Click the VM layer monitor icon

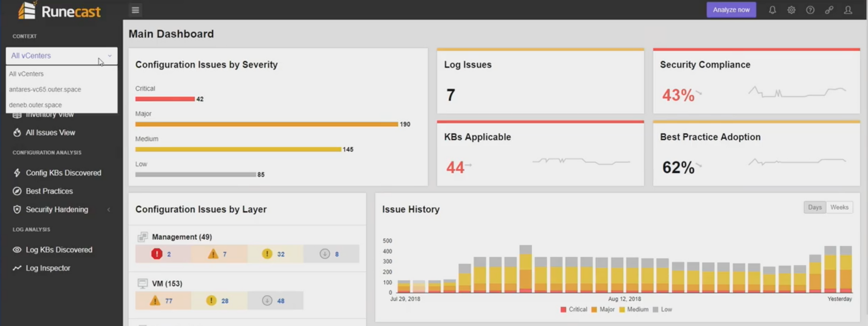tap(142, 283)
